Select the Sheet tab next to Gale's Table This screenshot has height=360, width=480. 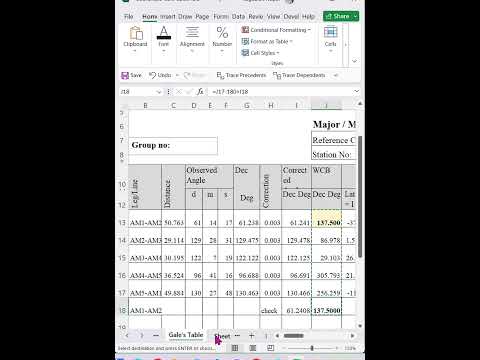(222, 336)
